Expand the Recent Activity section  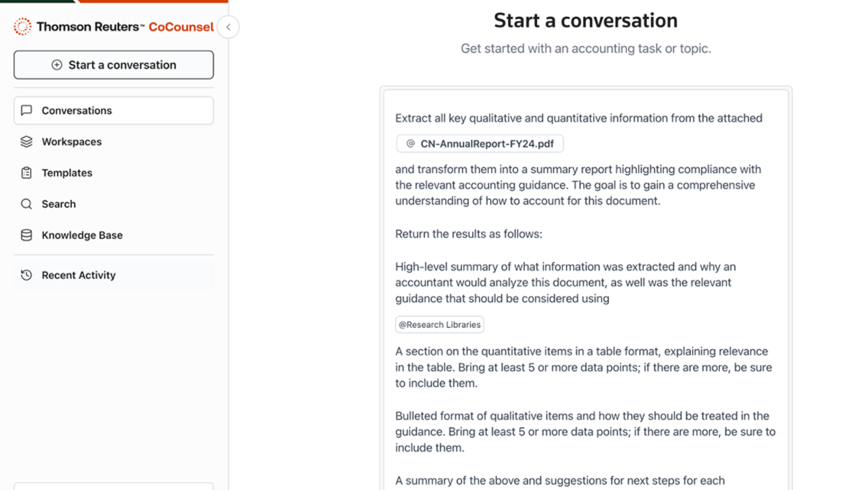coord(79,275)
